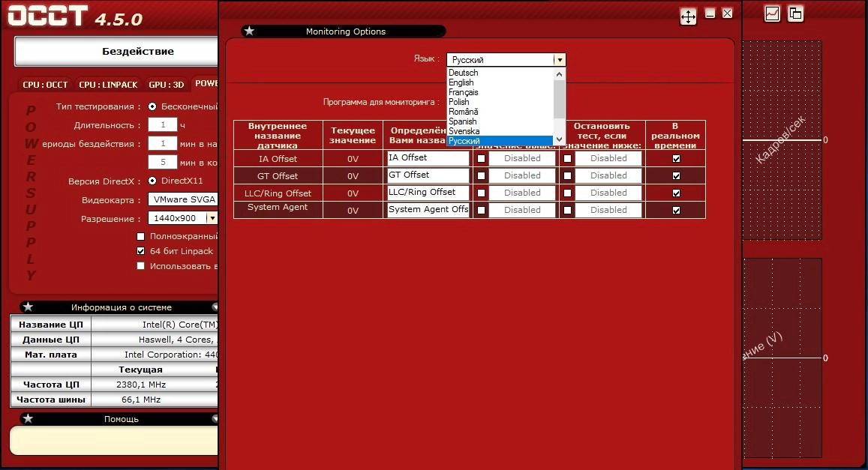Edit the LLC/Ring Offset custom name field

[428, 193]
